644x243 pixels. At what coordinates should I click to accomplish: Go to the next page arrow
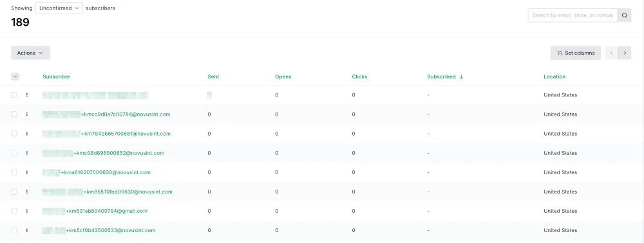coord(625,53)
